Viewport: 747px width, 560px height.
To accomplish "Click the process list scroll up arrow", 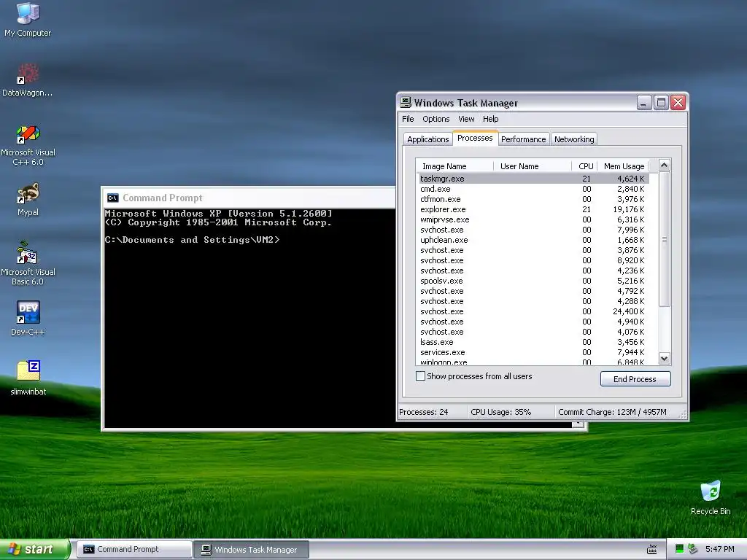I will (664, 166).
